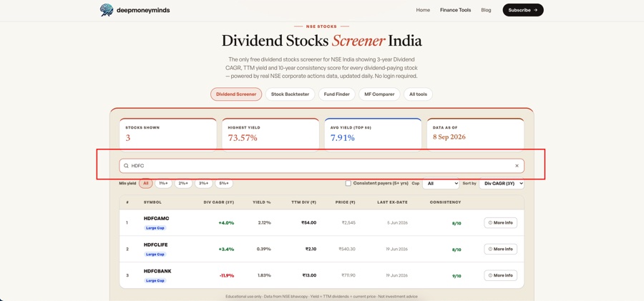Click the HDFCAMC symbol

click(156, 219)
